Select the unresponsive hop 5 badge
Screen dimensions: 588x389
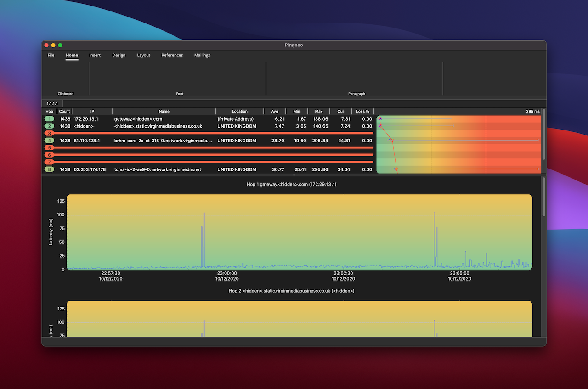(49, 148)
